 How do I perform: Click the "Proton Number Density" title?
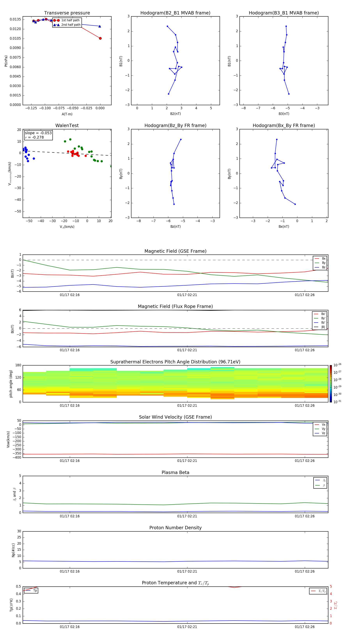point(175,528)
